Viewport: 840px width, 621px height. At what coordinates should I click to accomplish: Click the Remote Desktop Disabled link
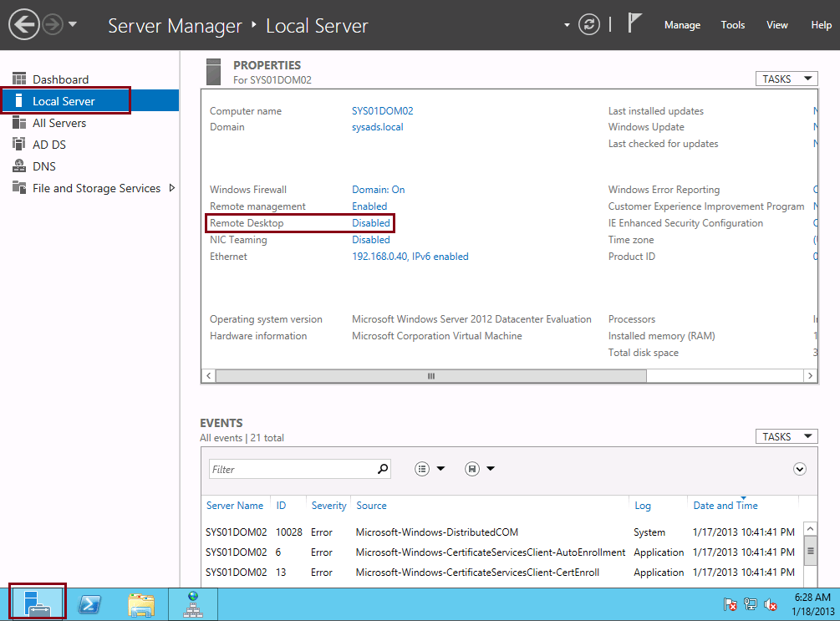(x=371, y=223)
